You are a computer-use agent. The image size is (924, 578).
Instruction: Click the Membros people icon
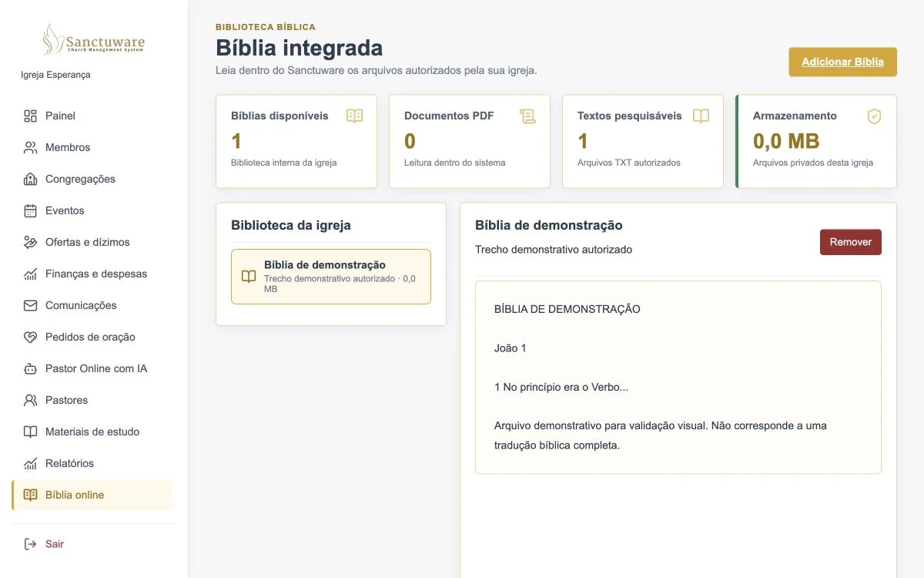tap(30, 147)
